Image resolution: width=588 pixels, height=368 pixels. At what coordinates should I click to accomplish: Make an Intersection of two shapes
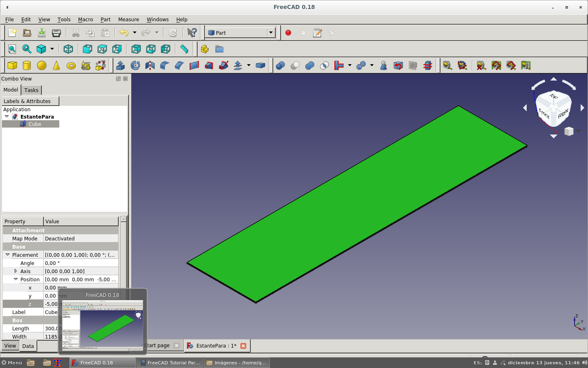pos(325,65)
